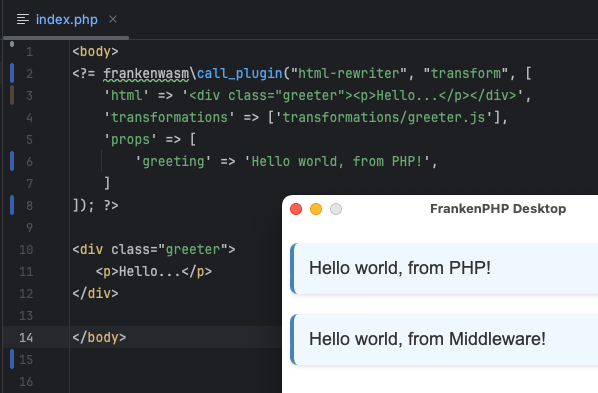Click the "transform" string argument
Viewport: 598px width, 393px height.
pyautogui.click(x=466, y=73)
